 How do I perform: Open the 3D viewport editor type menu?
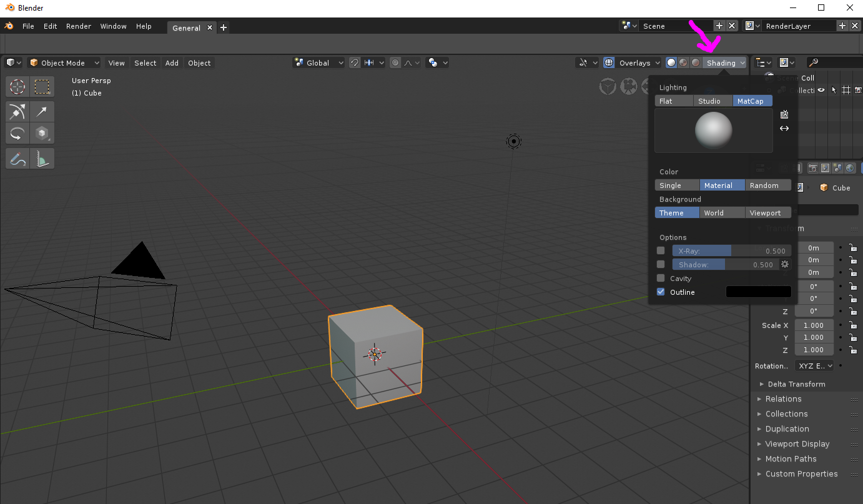coord(14,62)
